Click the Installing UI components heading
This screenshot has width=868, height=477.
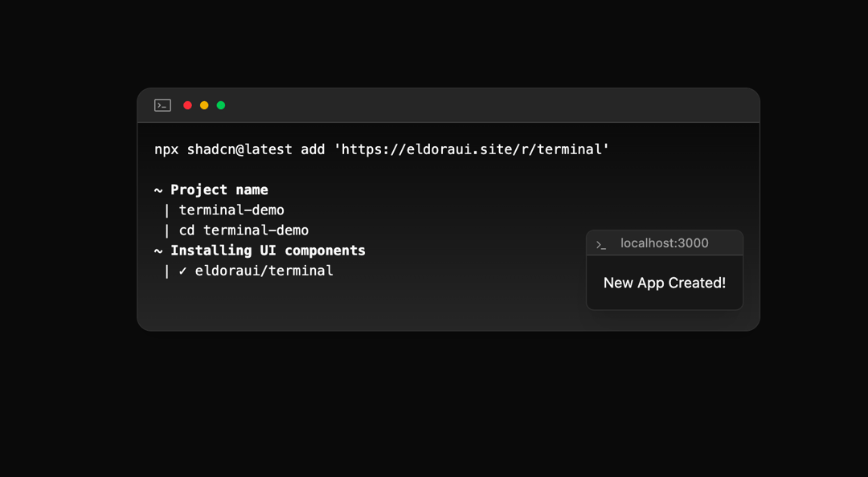pyautogui.click(x=260, y=251)
